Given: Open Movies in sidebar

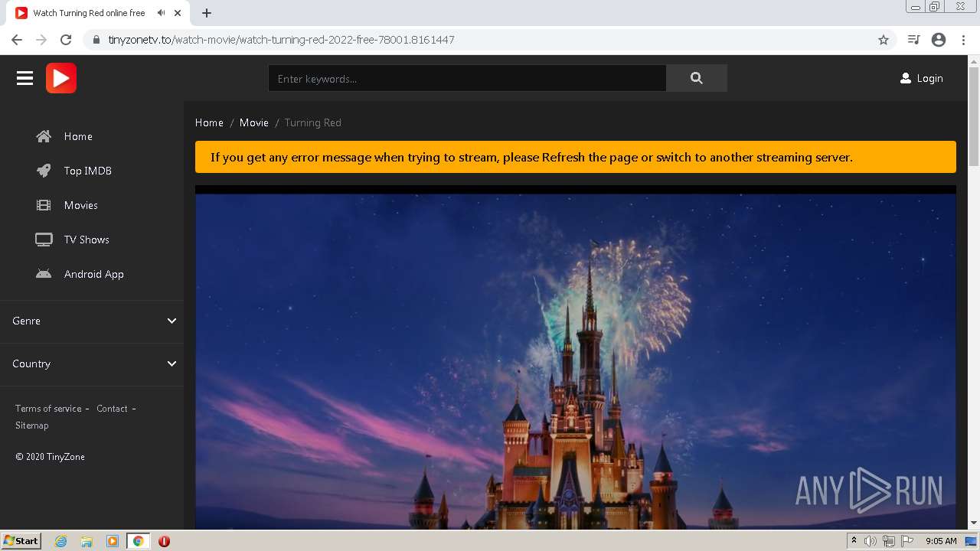Looking at the screenshot, I should coord(81,205).
